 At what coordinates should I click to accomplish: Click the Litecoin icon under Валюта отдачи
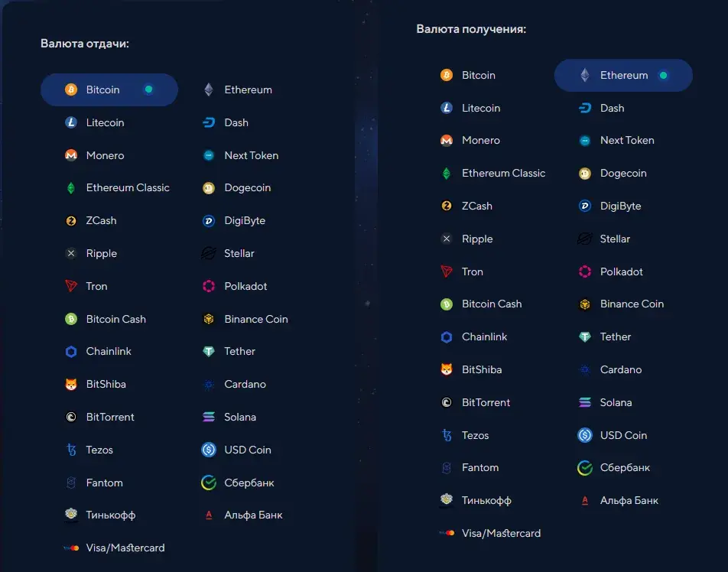pyautogui.click(x=71, y=122)
